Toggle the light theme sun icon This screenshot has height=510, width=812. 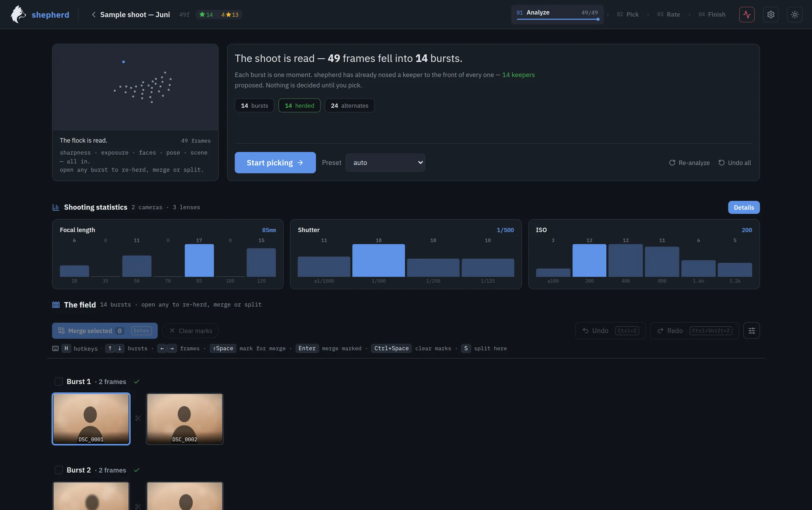795,14
